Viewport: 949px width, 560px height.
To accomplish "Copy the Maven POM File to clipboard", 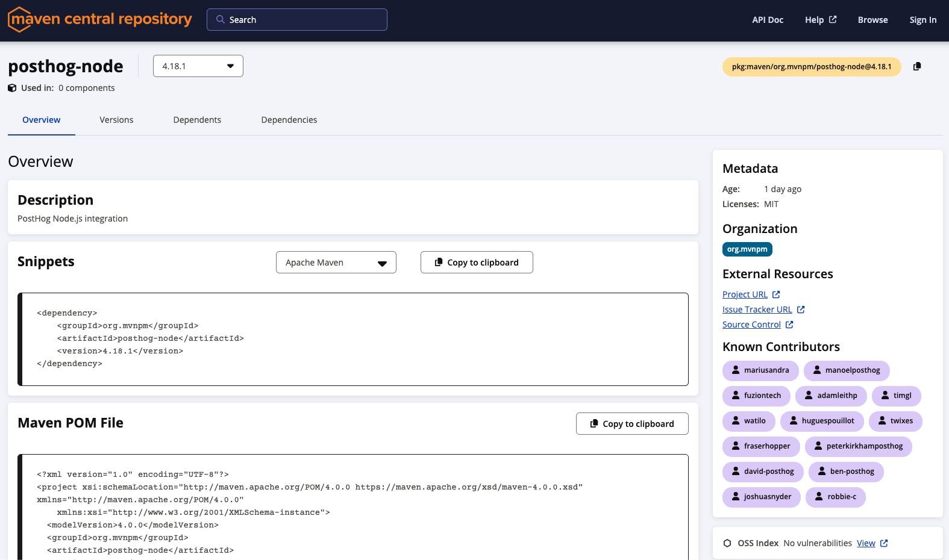I will (632, 424).
